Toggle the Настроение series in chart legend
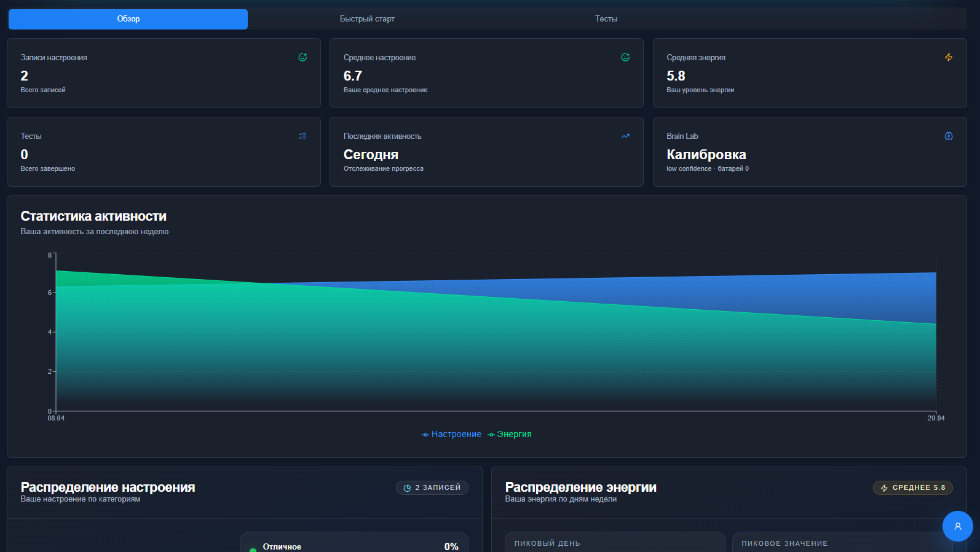The width and height of the screenshot is (980, 552). tap(452, 434)
